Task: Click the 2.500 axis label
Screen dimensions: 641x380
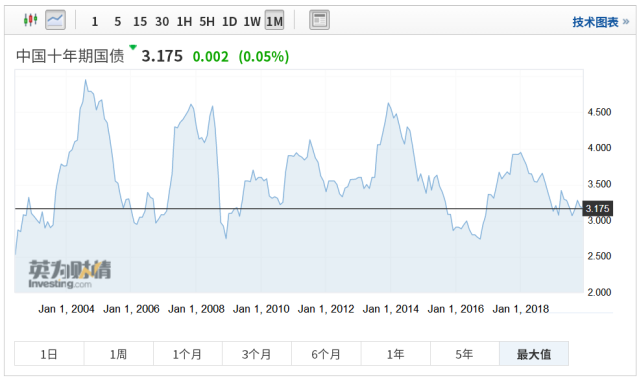Action: pos(599,256)
